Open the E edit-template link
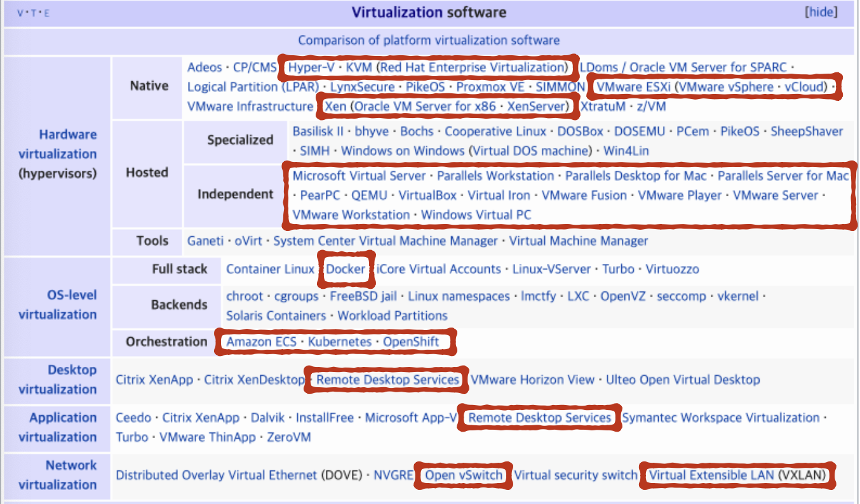The height and width of the screenshot is (504, 860). pyautogui.click(x=46, y=13)
